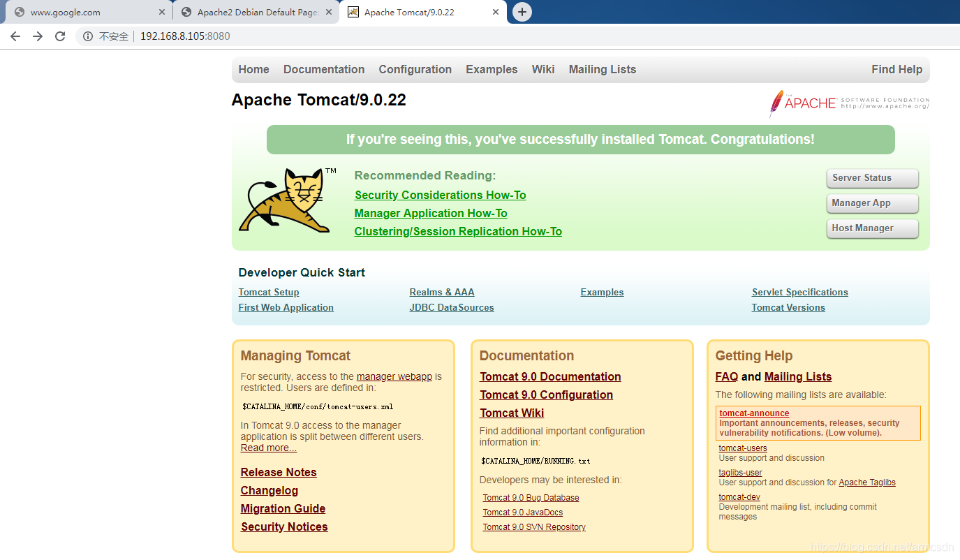
Task: Open Manager Application How-To link
Action: (431, 213)
